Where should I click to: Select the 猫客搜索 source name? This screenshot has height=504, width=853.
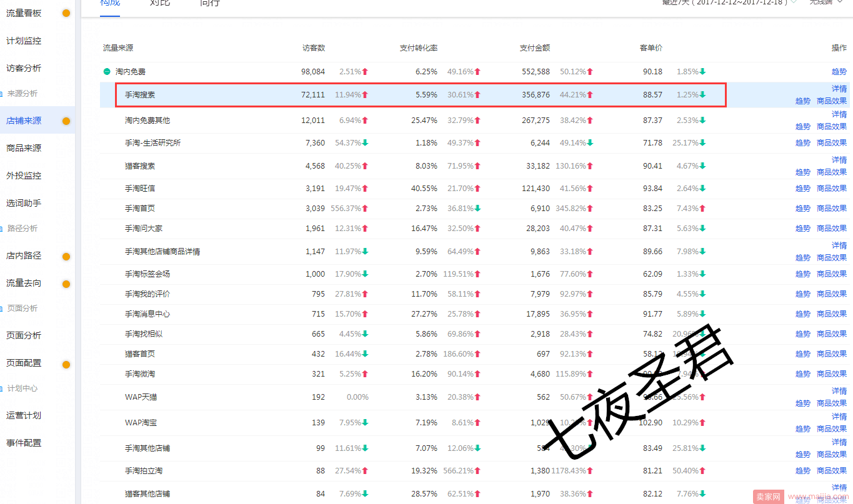(x=140, y=166)
